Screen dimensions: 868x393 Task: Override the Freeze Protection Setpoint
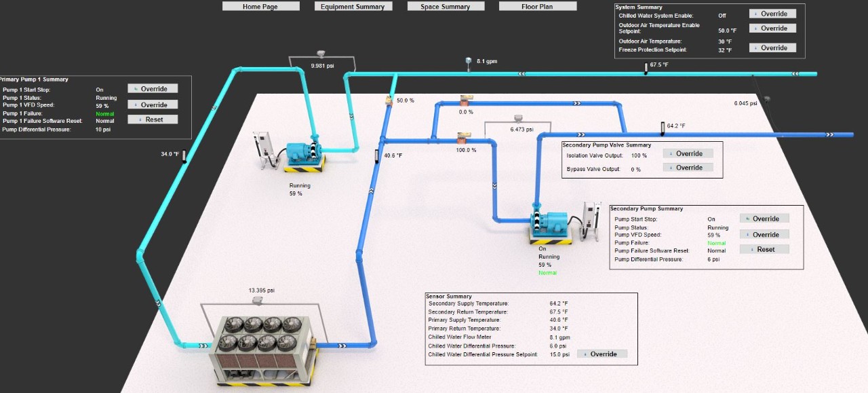[x=772, y=48]
